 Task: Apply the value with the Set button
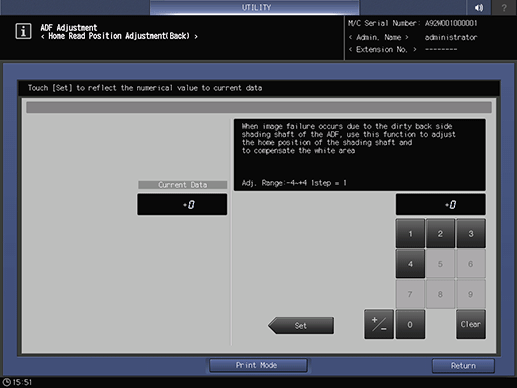301,325
